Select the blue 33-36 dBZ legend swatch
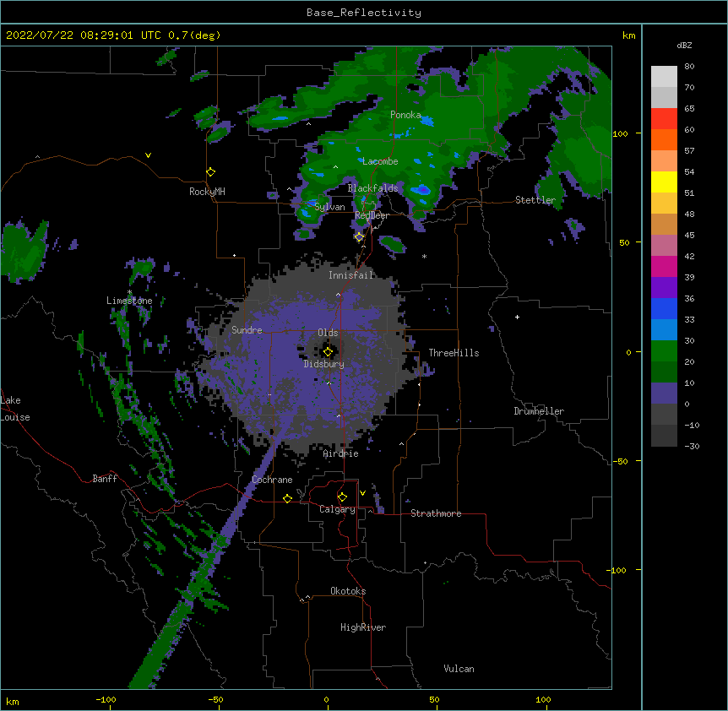This screenshot has height=711, width=728. (x=664, y=308)
